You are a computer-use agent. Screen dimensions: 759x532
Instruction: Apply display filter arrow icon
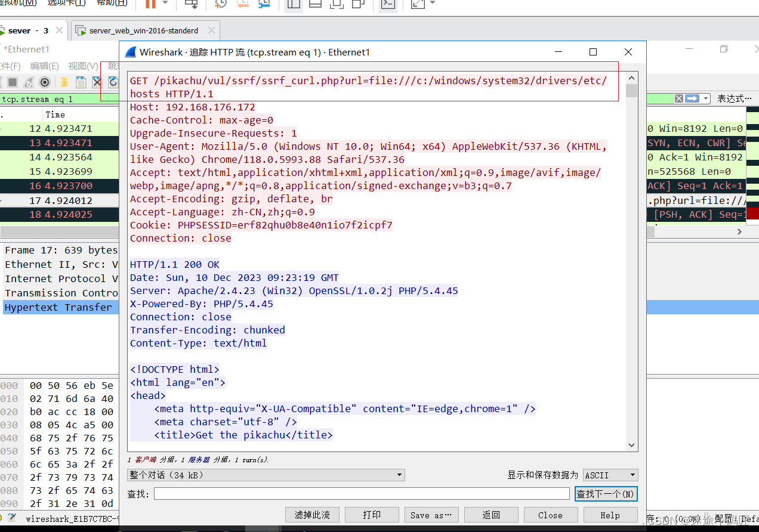click(692, 99)
